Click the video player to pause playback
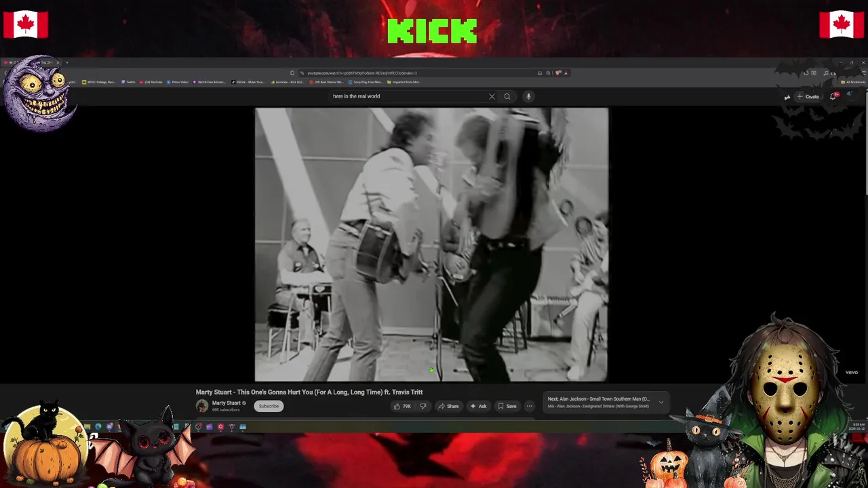The width and height of the screenshot is (868, 488). pos(431,245)
